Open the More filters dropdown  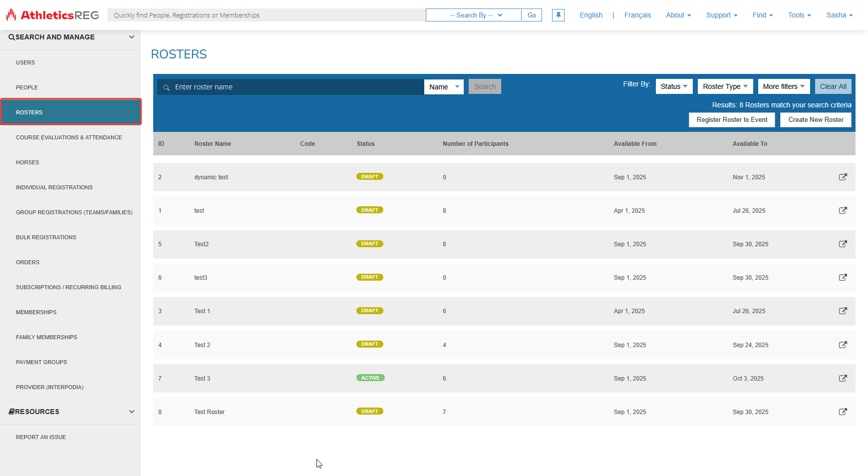click(x=783, y=86)
